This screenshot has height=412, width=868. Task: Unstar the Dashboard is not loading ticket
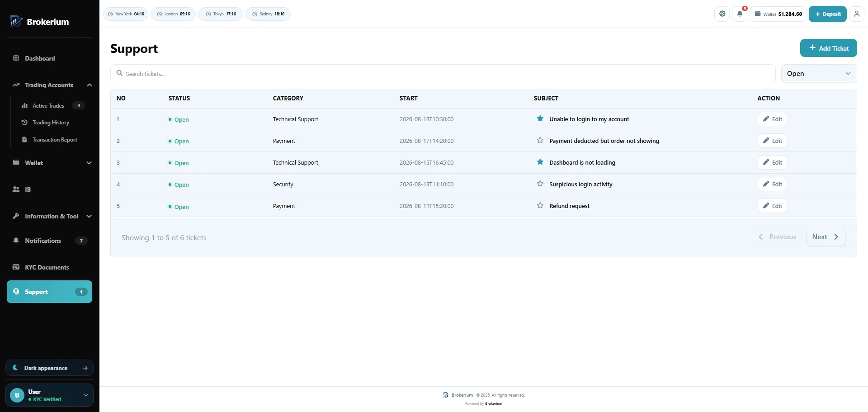pos(540,162)
